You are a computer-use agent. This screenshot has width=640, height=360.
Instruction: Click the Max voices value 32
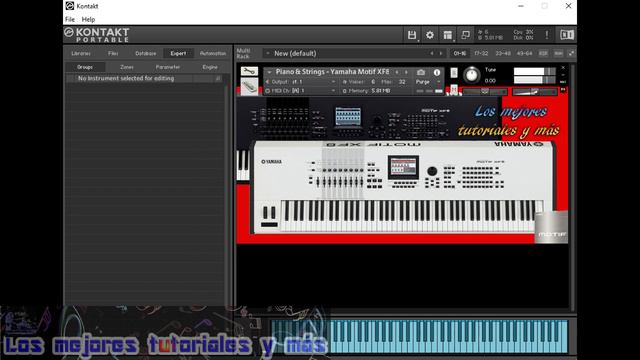tap(402, 82)
